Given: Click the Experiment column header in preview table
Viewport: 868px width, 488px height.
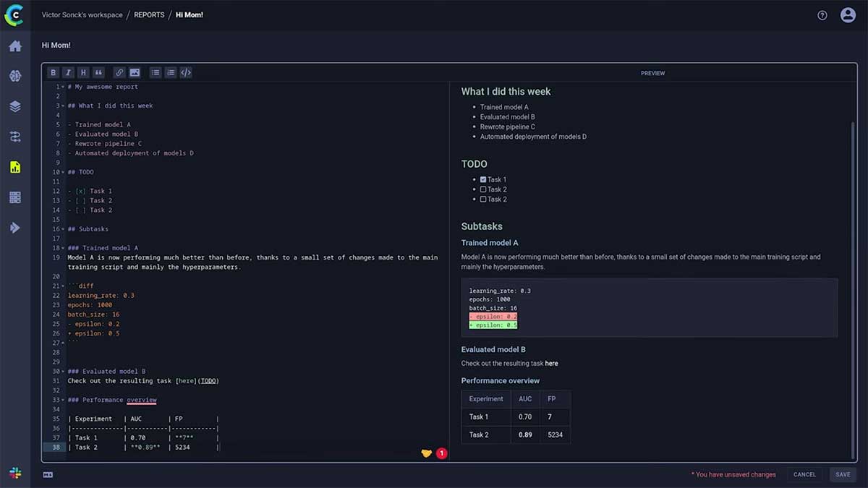Looking at the screenshot, I should pyautogui.click(x=486, y=398).
